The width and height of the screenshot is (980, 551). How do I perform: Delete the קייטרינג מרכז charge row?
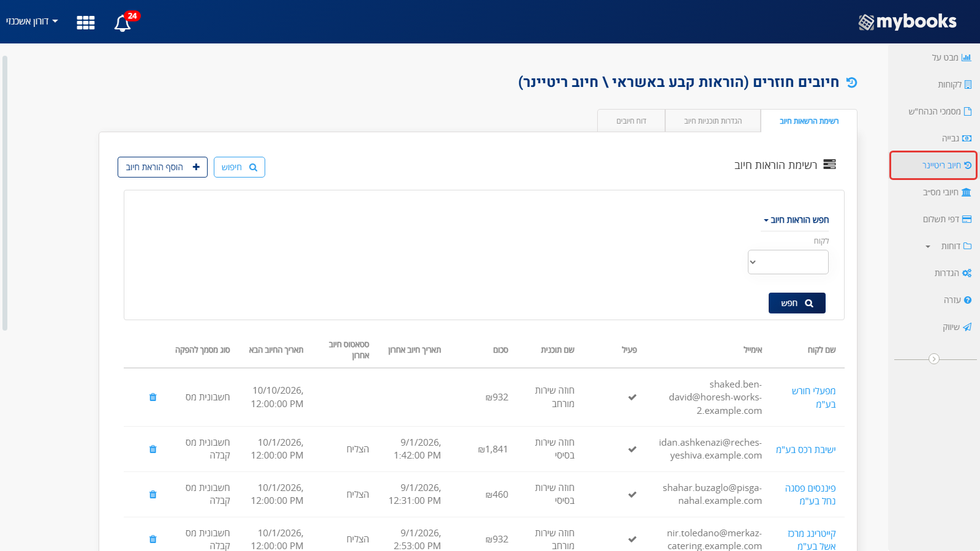(153, 539)
